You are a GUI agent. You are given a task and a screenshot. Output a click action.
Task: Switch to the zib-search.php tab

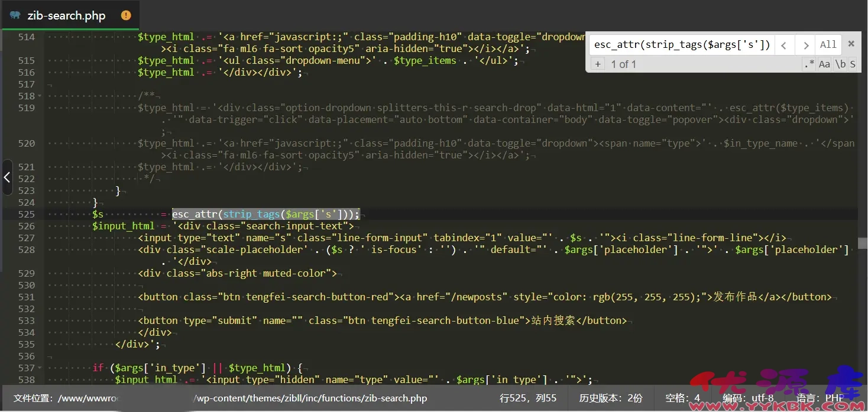click(66, 16)
